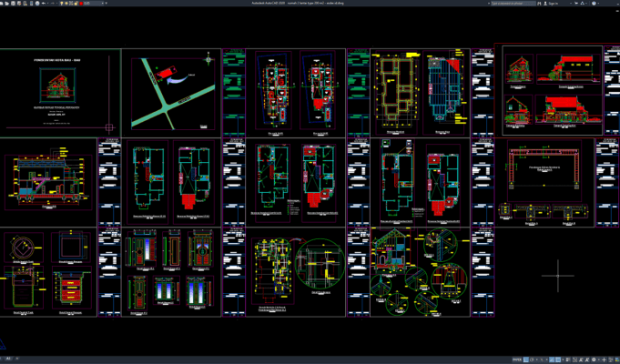Click the Redo arrow icon

(53, 4)
